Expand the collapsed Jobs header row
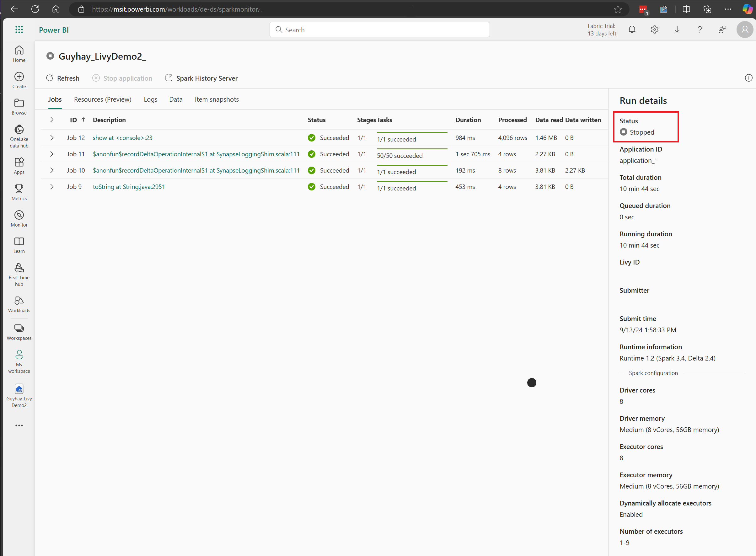Viewport: 756px width, 556px height. click(52, 120)
